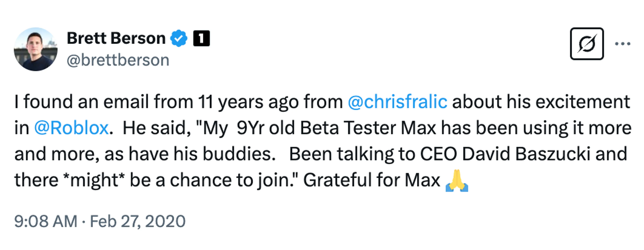
Task: Click the 9:08 AM timestamp
Action: (46, 221)
